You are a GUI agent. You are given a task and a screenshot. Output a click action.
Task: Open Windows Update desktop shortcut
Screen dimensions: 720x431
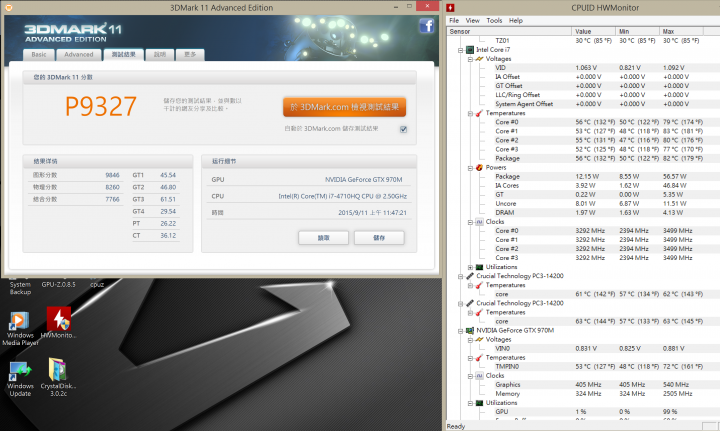[x=20, y=370]
